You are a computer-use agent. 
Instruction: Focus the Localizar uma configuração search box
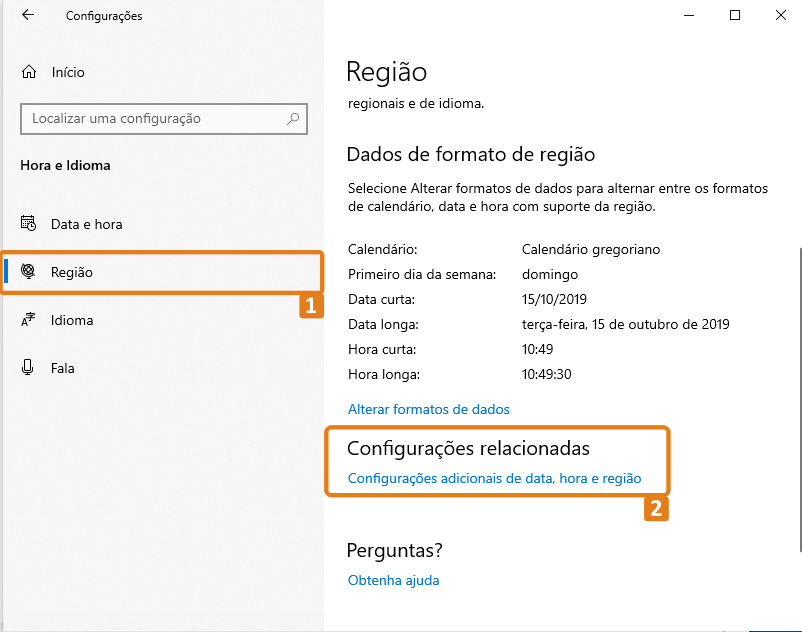[x=150, y=119]
